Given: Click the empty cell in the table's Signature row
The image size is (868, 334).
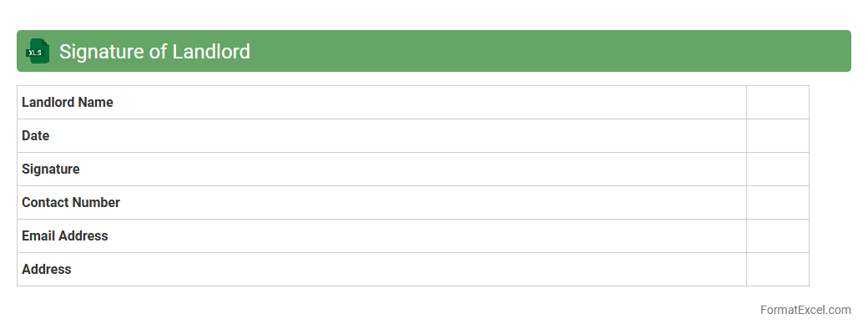Looking at the screenshot, I should [777, 170].
